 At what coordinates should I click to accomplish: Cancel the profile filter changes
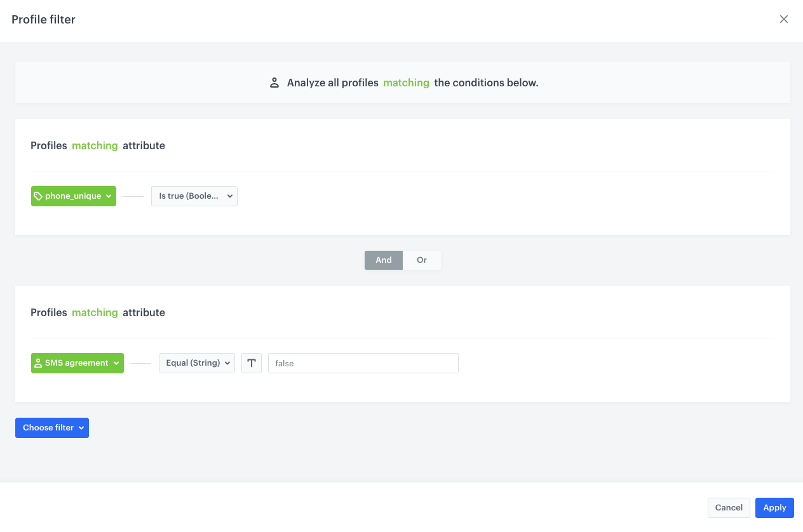click(x=729, y=507)
